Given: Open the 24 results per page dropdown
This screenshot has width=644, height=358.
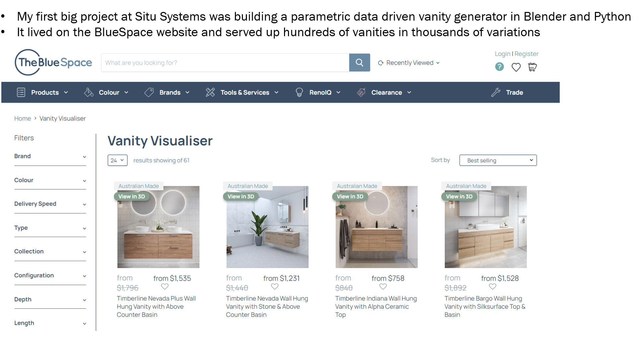Looking at the screenshot, I should coord(117,160).
